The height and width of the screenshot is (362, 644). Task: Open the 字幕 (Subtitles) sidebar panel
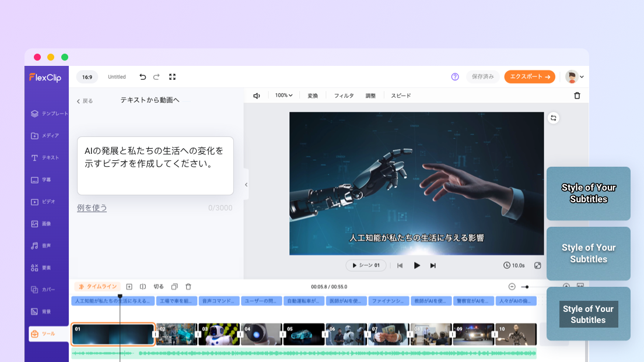point(41,180)
